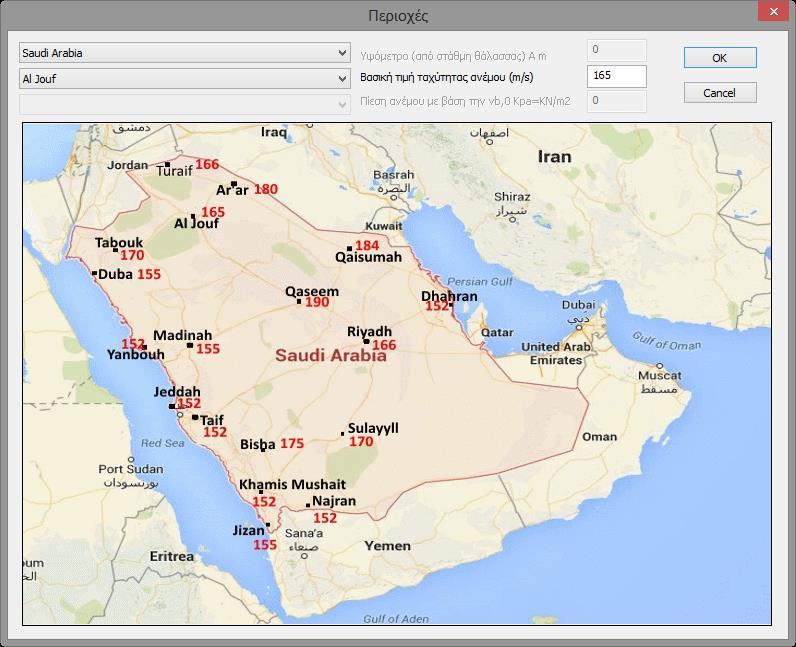Image resolution: width=796 pixels, height=647 pixels.
Task: Click the Yemen label on the map
Action: point(388,546)
